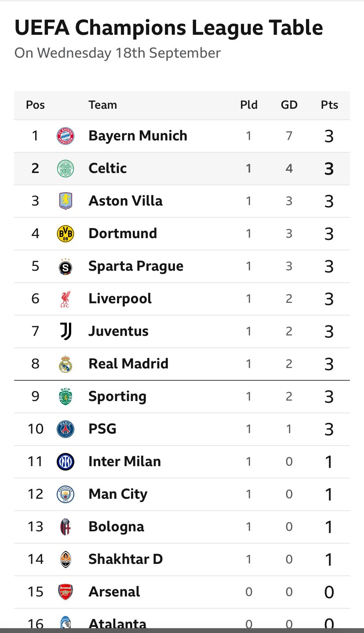The image size is (364, 633).
Task: Click the Real Madrid crest
Action: 66,364
